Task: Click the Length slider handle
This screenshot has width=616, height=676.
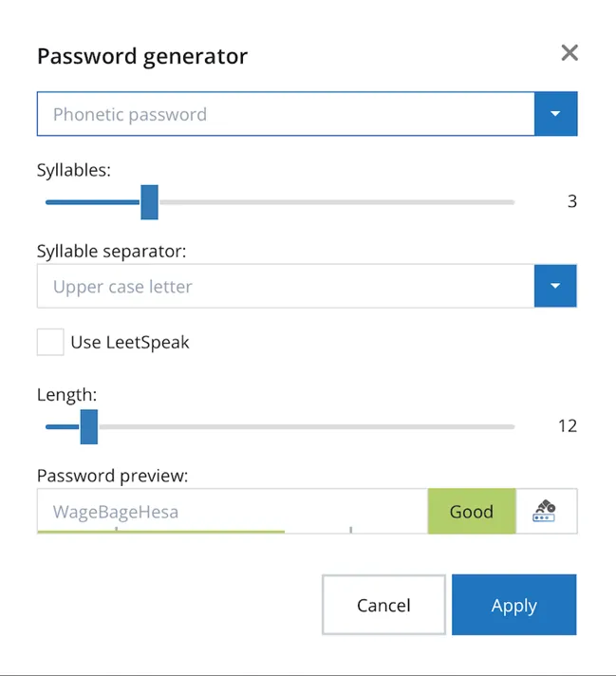Action: (x=89, y=427)
